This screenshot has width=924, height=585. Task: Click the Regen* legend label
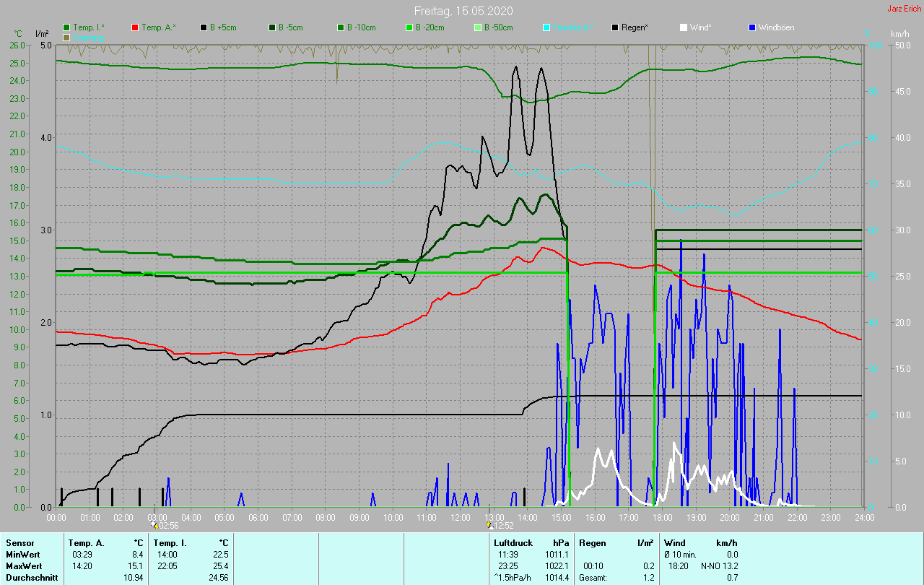pos(635,27)
